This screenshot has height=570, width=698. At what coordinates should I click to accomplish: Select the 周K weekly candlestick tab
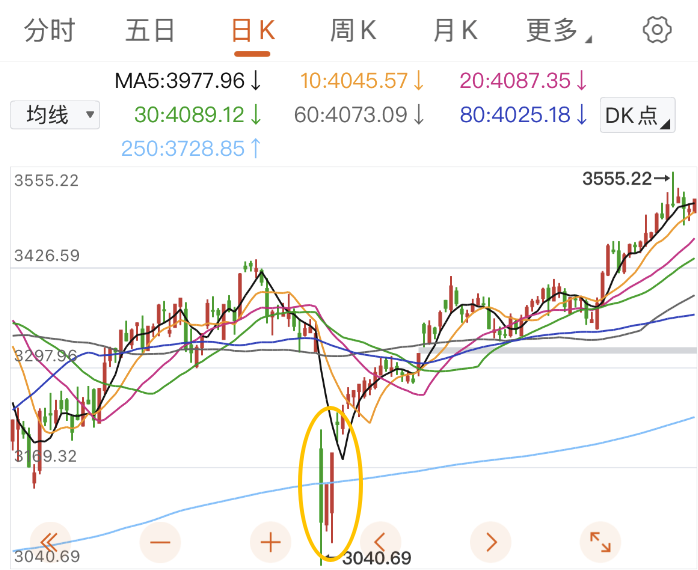click(x=353, y=31)
